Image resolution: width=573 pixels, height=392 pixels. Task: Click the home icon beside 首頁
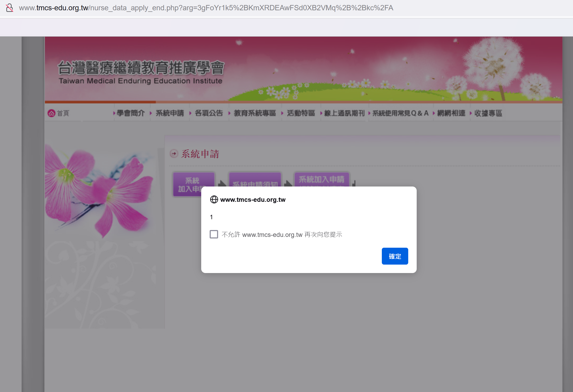51,113
